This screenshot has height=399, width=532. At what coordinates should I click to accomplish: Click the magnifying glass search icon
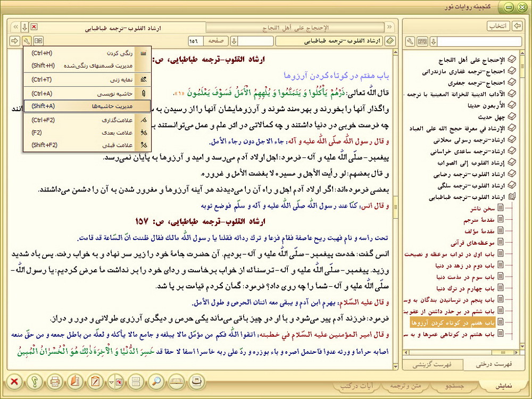[156, 381]
